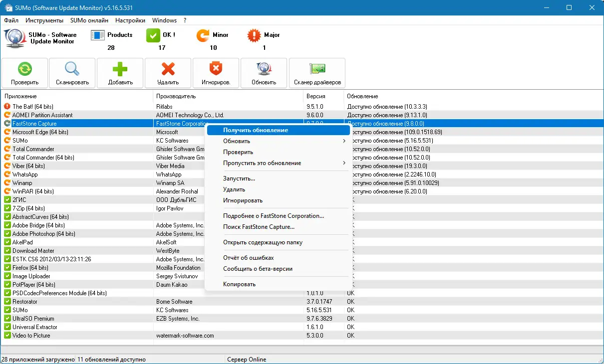Open the Сканер драйверов tool

click(x=317, y=73)
